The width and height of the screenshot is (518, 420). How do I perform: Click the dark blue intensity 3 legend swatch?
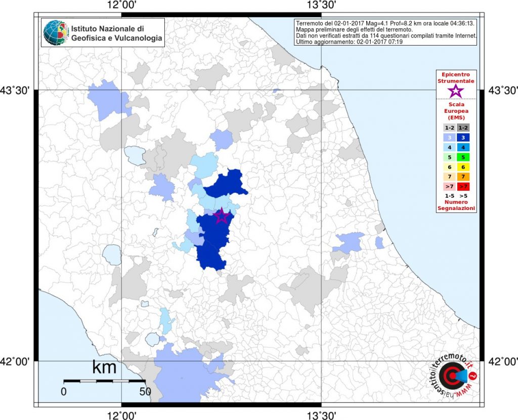pos(464,138)
